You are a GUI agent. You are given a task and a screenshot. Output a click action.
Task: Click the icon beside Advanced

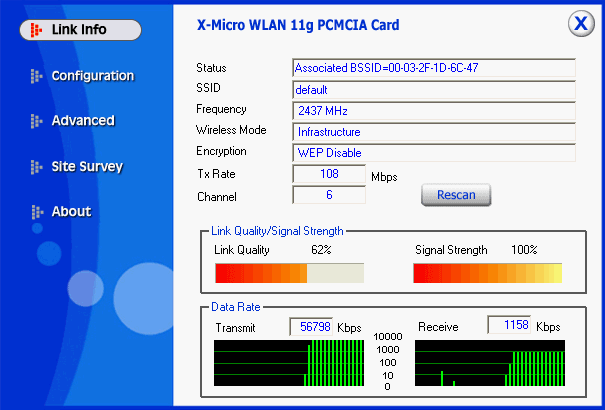[36, 121]
